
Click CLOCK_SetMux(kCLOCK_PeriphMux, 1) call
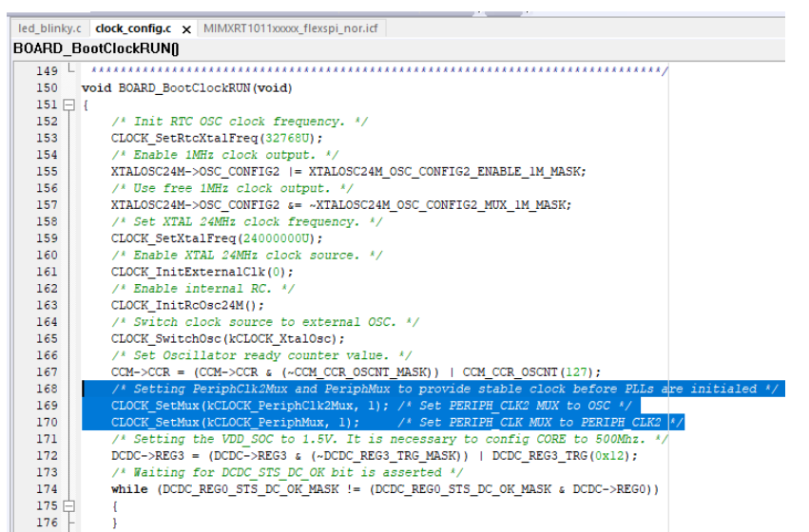235,423
